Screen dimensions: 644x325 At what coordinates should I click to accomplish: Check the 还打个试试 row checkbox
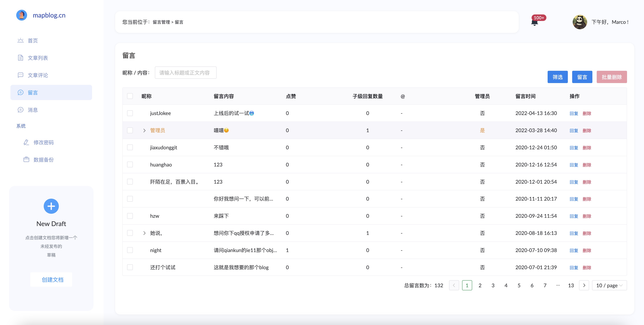pos(130,267)
